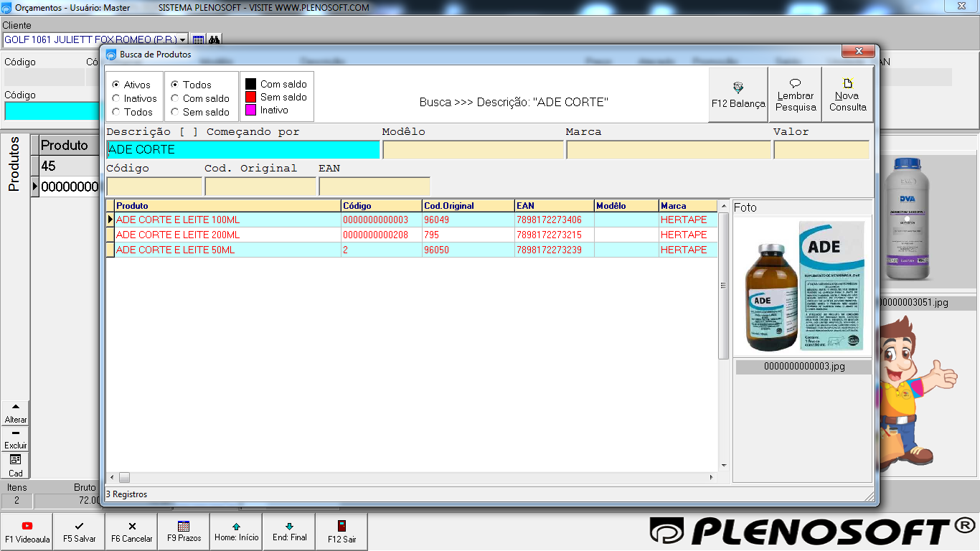Screen dimensions: 980x551
Task: Click Código search input field
Action: coord(154,186)
